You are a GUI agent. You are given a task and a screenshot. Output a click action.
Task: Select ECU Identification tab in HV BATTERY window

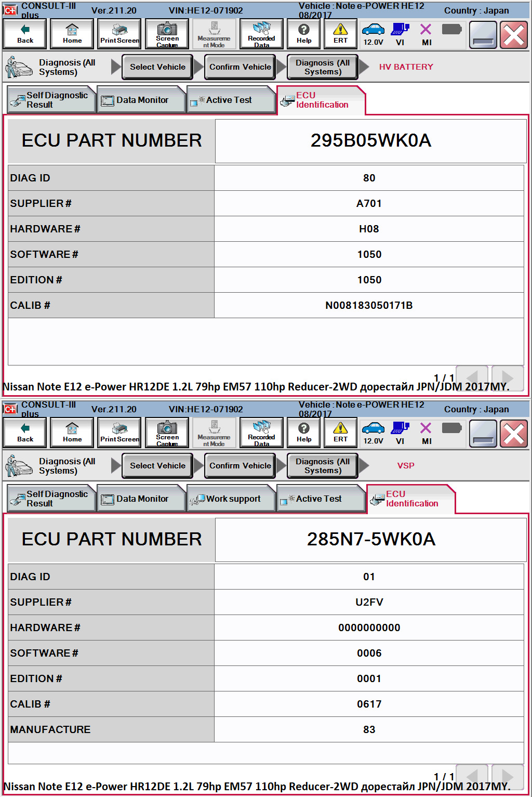click(321, 100)
